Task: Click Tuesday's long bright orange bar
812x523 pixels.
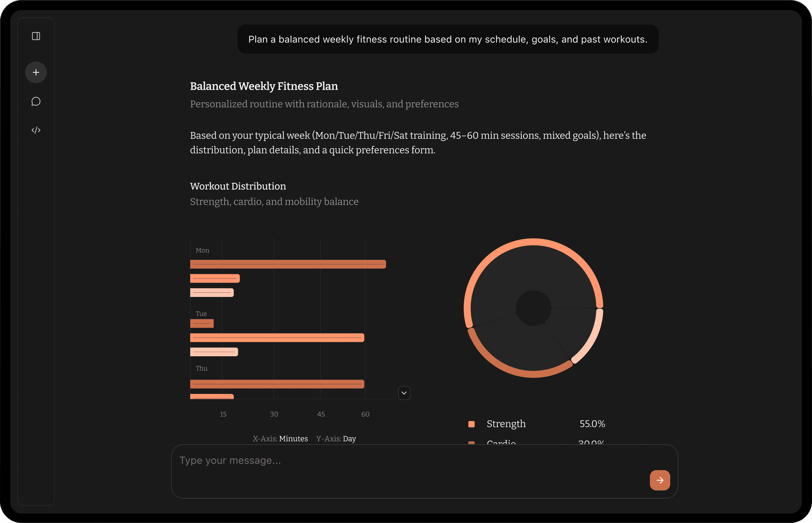Action: 277,338
